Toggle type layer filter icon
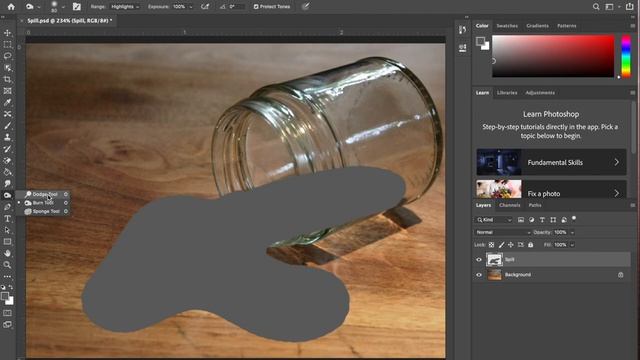The height and width of the screenshot is (360, 640). pos(542,220)
